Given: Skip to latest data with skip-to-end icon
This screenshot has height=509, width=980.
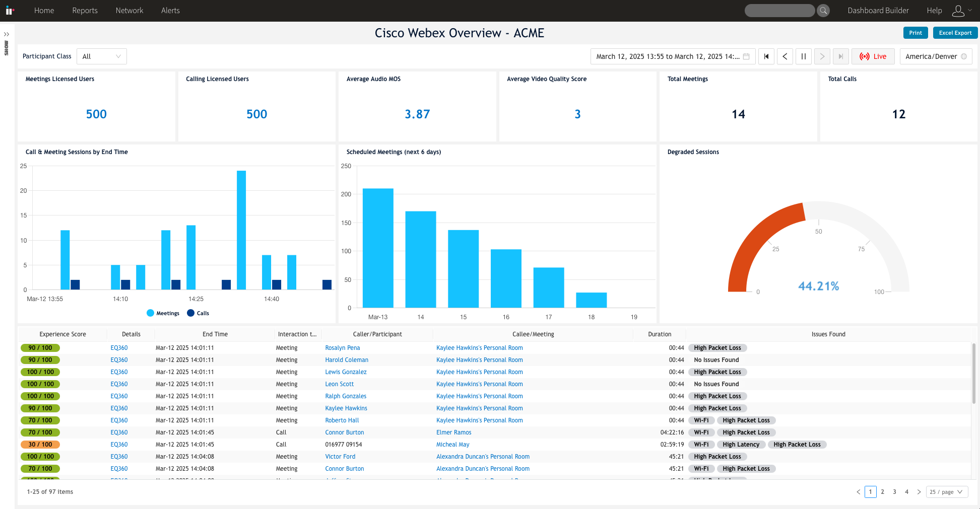Looking at the screenshot, I should [x=840, y=56].
